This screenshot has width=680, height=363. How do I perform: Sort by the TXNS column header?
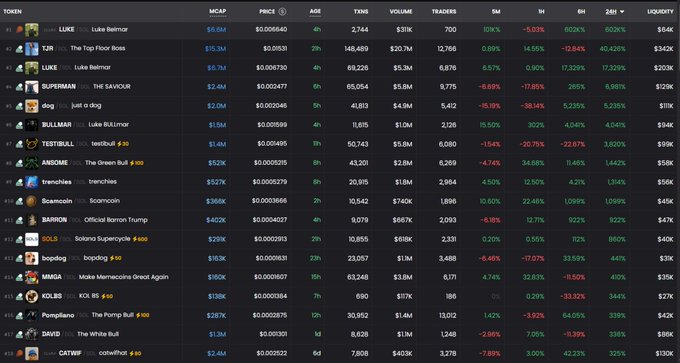coord(361,12)
